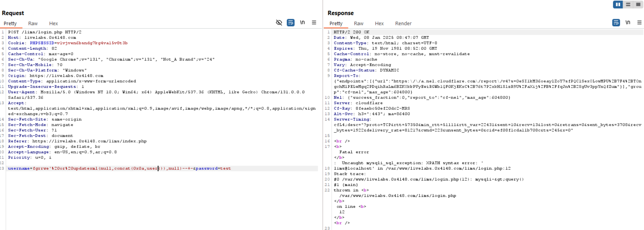Click Alt-Svc header in Response
644x230 pixels.
pos(372,114)
